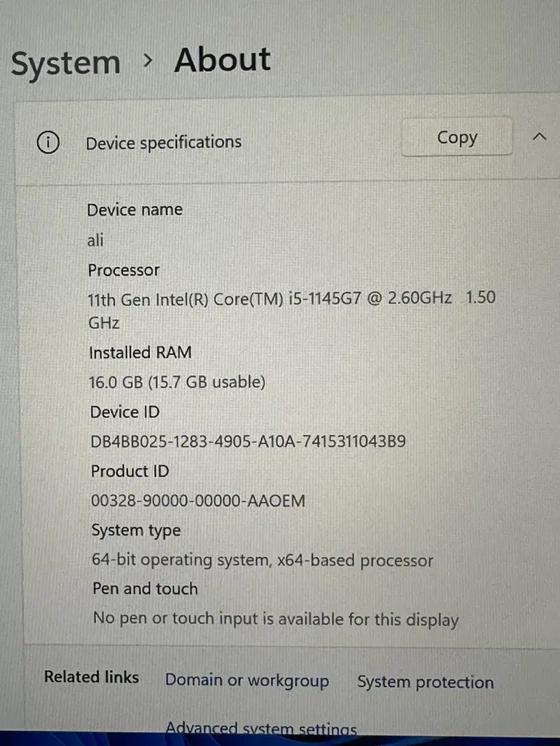Click the Product ID value 00328-90000
The height and width of the screenshot is (746, 560).
click(198, 500)
